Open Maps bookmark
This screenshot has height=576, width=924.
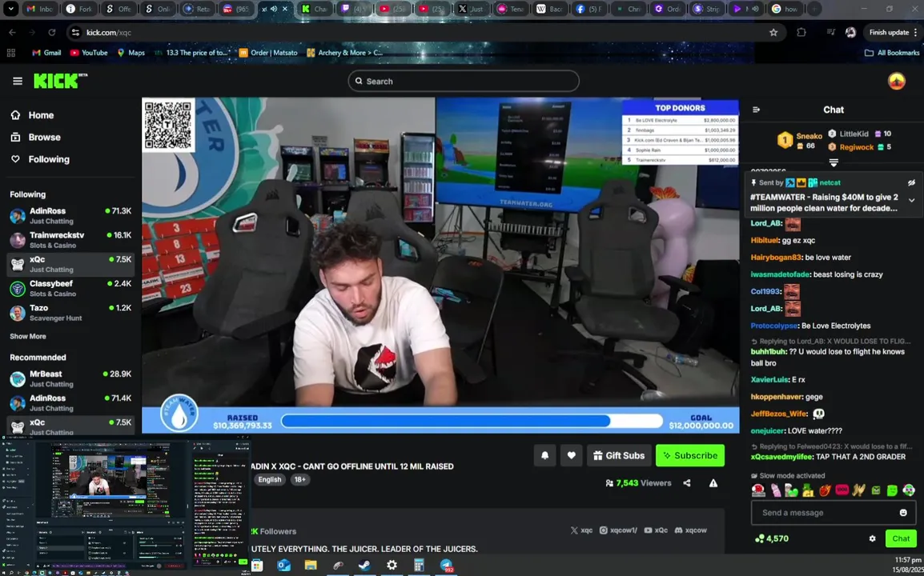[131, 53]
